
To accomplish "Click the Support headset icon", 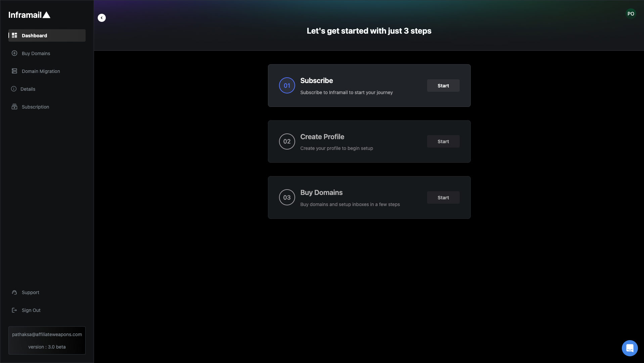I will tap(14, 292).
